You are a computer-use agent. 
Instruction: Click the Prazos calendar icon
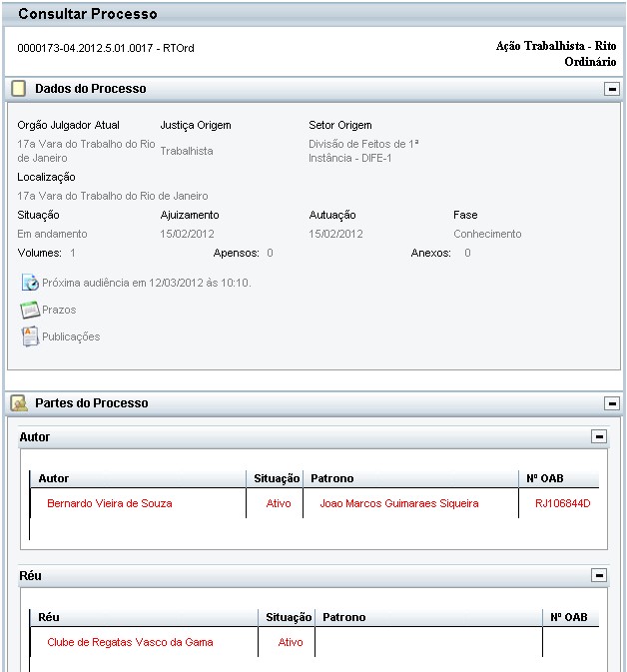(x=29, y=310)
